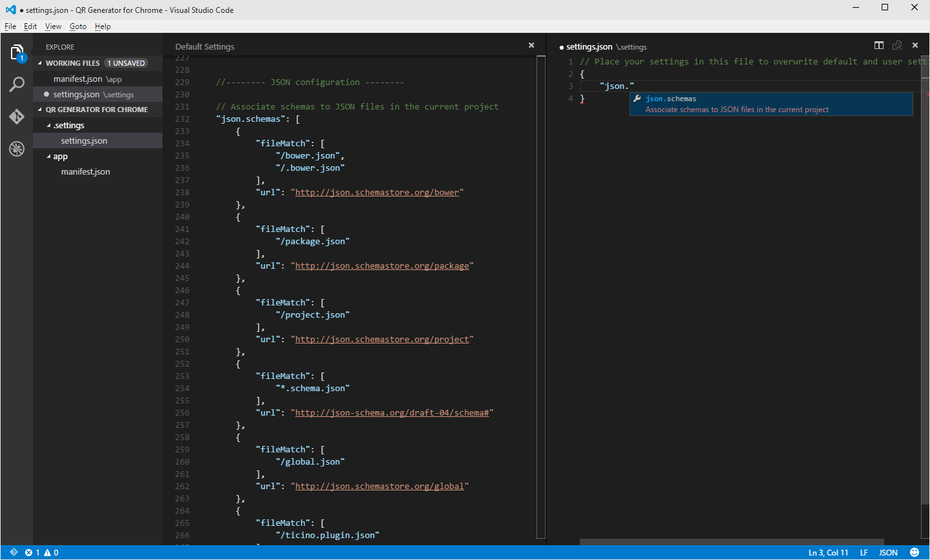Accept the json.schemas suggestion
The image size is (930, 560).
pos(771,104)
